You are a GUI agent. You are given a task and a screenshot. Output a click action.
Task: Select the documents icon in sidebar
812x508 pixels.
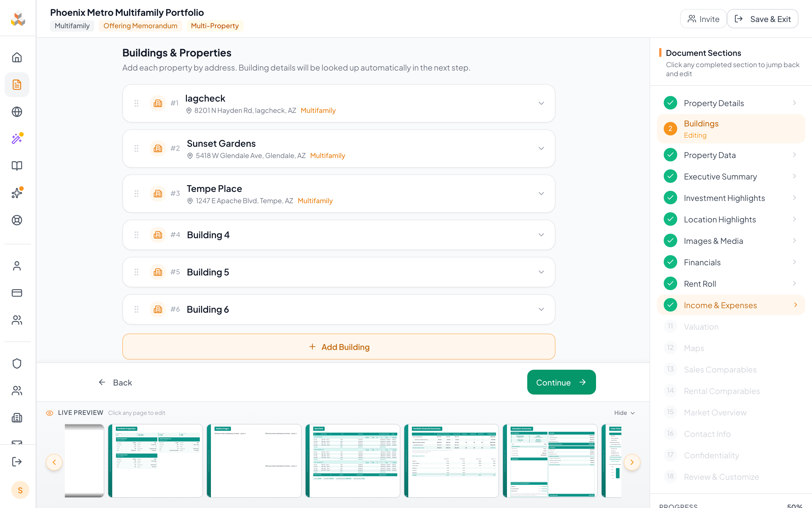pos(17,85)
